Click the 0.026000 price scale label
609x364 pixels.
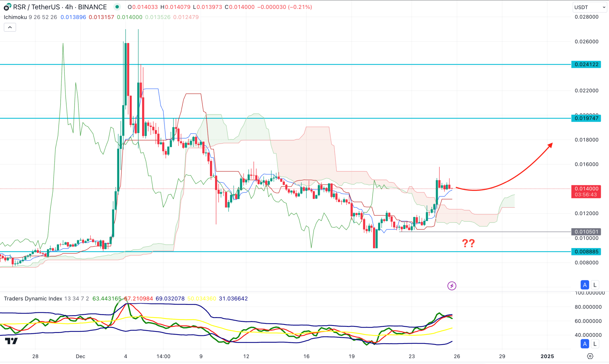click(586, 42)
